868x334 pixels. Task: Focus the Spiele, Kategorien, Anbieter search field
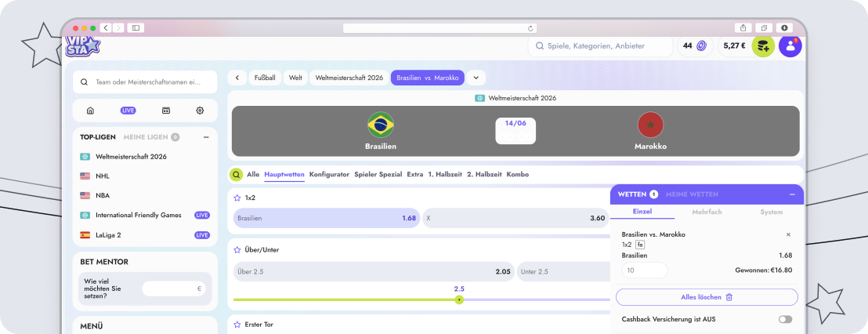point(600,46)
